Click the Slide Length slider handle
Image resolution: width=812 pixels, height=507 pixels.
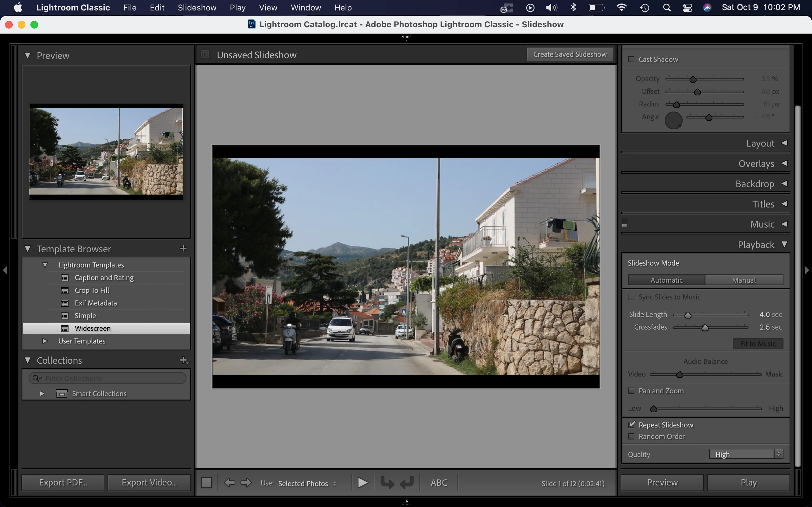(x=688, y=315)
